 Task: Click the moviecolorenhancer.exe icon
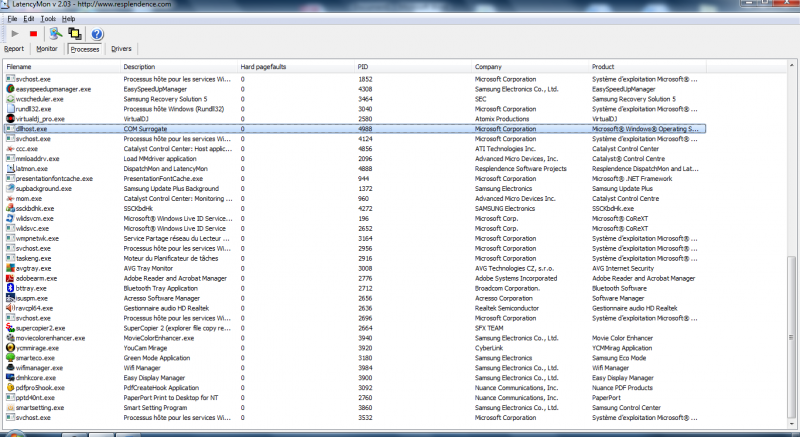tap(10, 338)
